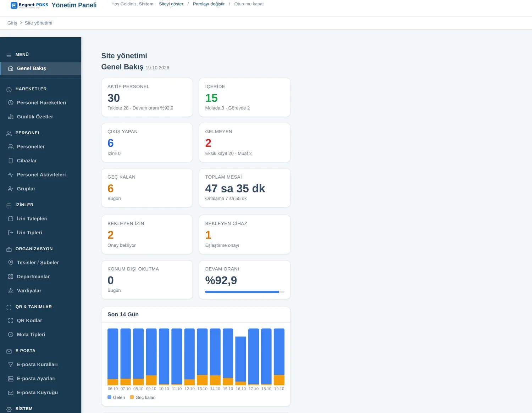This screenshot has width=532, height=413.
Task: Click the user-check icon beside Gruplar
Action: pyautogui.click(x=11, y=189)
